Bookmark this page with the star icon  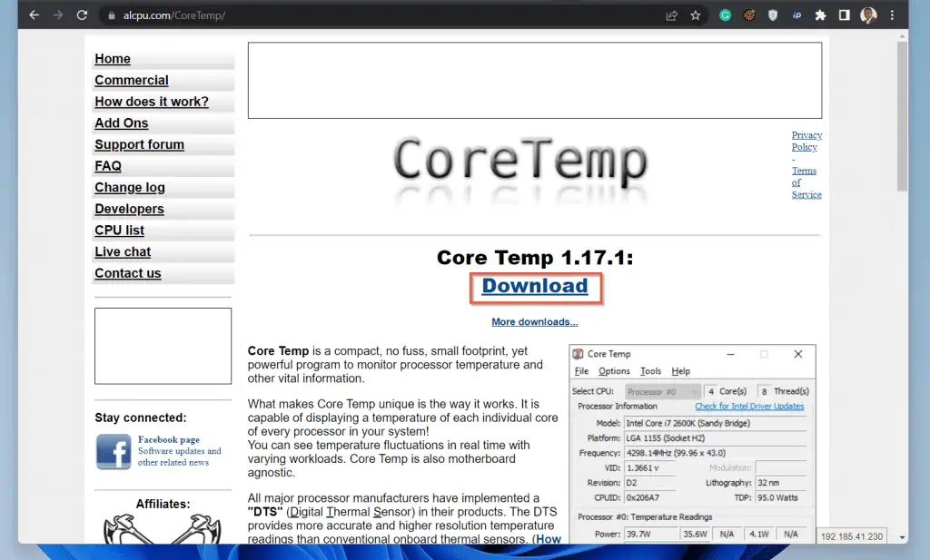[x=695, y=15]
